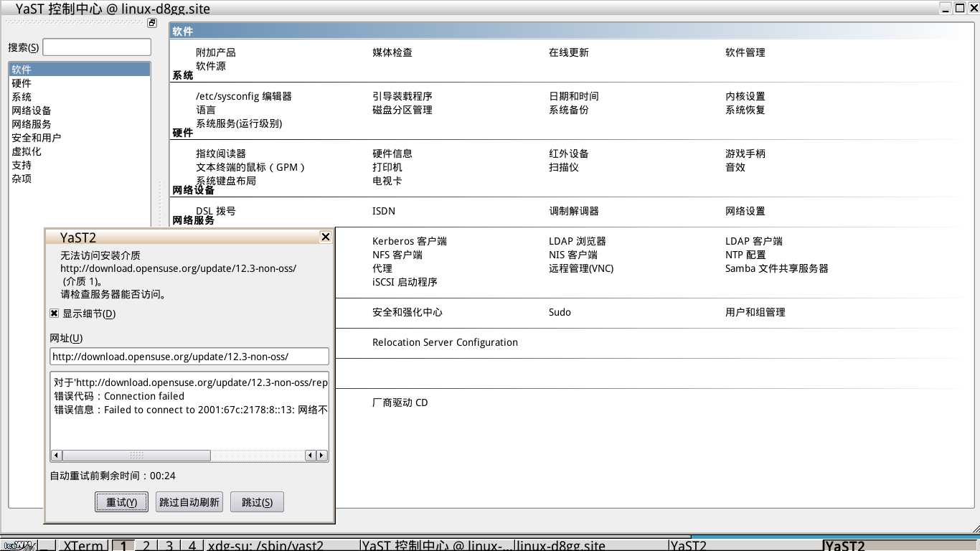Open iSCSI 启动程序 module
The height and width of the screenshot is (551, 980).
(x=405, y=282)
